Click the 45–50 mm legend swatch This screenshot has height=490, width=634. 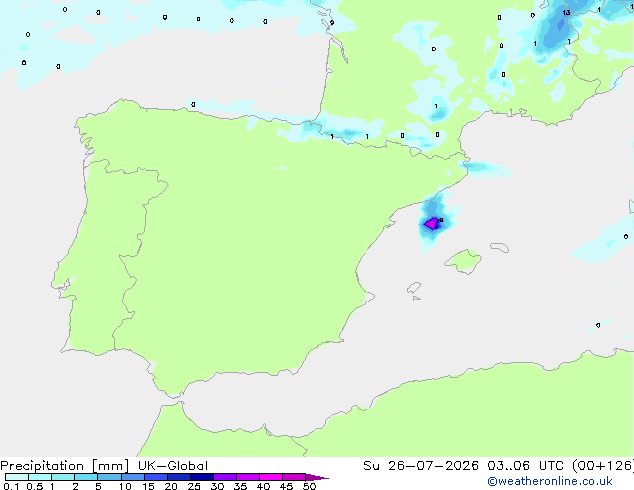point(294,477)
